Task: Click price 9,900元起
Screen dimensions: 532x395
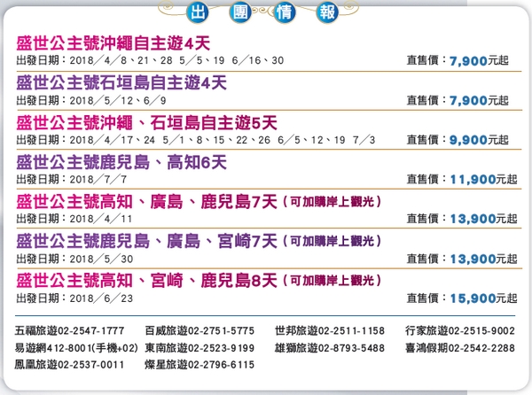Action: pyautogui.click(x=479, y=140)
